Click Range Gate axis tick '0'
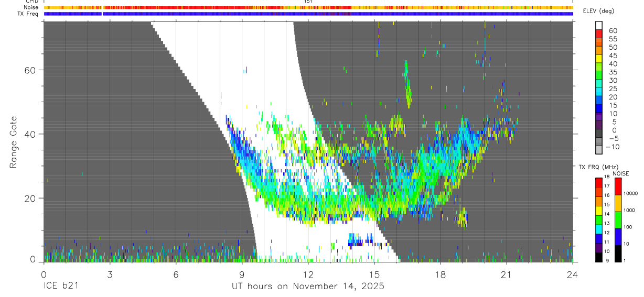The image size is (644, 297). 33,260
